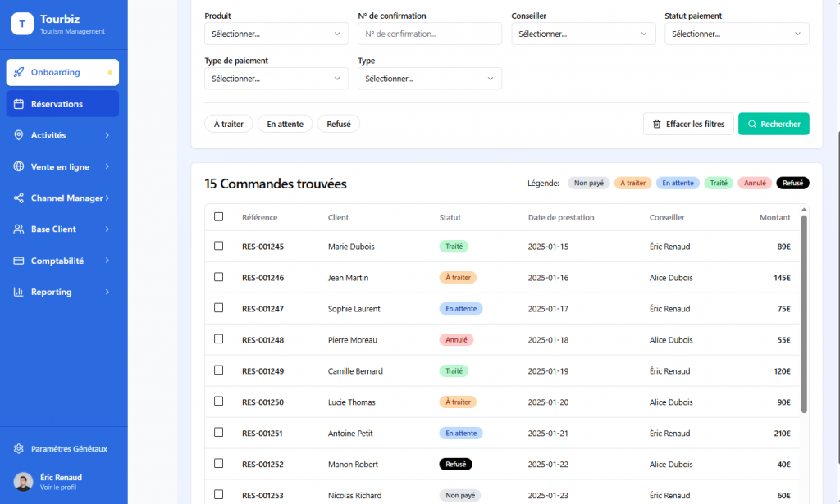Click the 'Refusé' black legend badge
This screenshot has width=840, height=504.
tap(792, 184)
